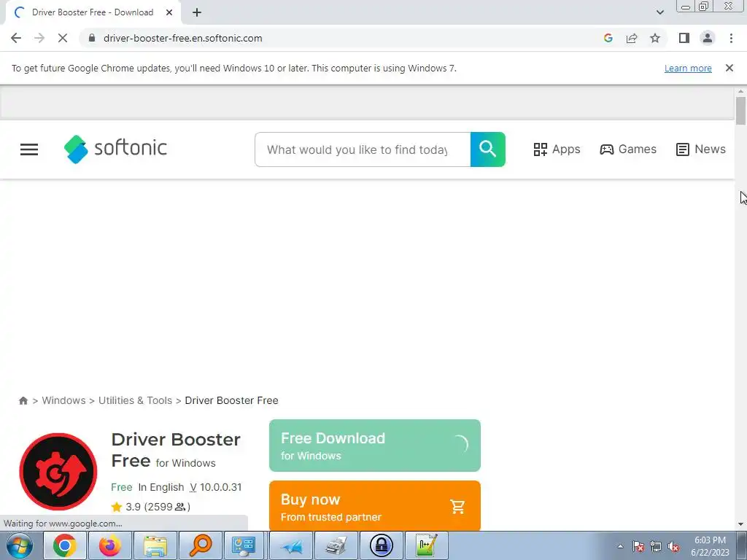Click the Action Center flag icon
The width and height of the screenshot is (747, 560).
pyautogui.click(x=638, y=546)
